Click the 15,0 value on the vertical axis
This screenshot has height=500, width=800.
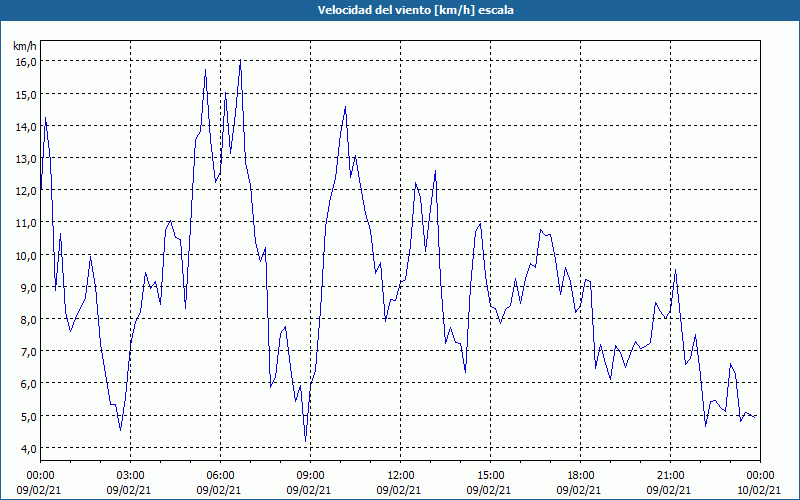26,94
